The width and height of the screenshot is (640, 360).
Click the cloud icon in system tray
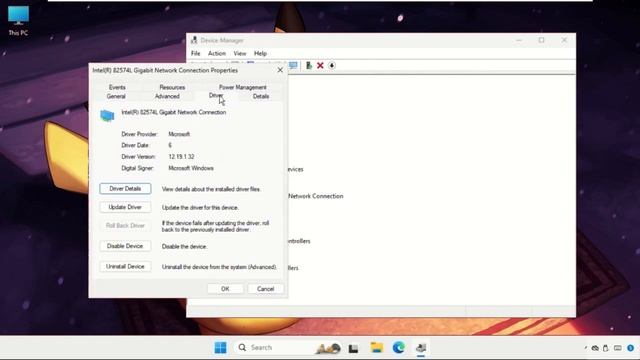tap(596, 348)
